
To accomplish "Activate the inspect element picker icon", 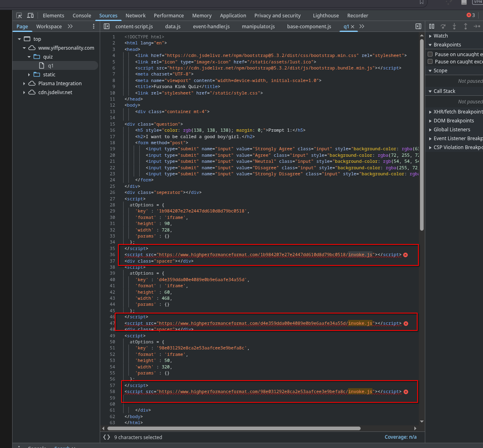I will [x=19, y=15].
